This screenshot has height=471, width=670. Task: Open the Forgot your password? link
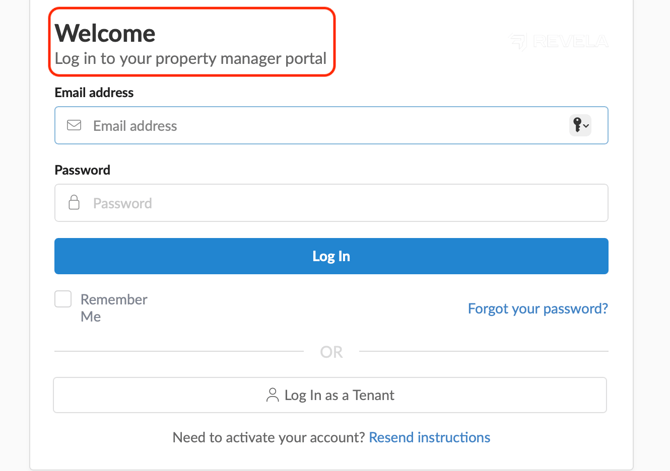coord(538,308)
